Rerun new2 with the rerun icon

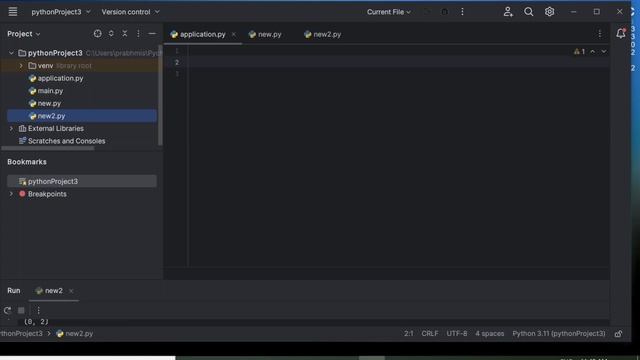[x=7, y=311]
